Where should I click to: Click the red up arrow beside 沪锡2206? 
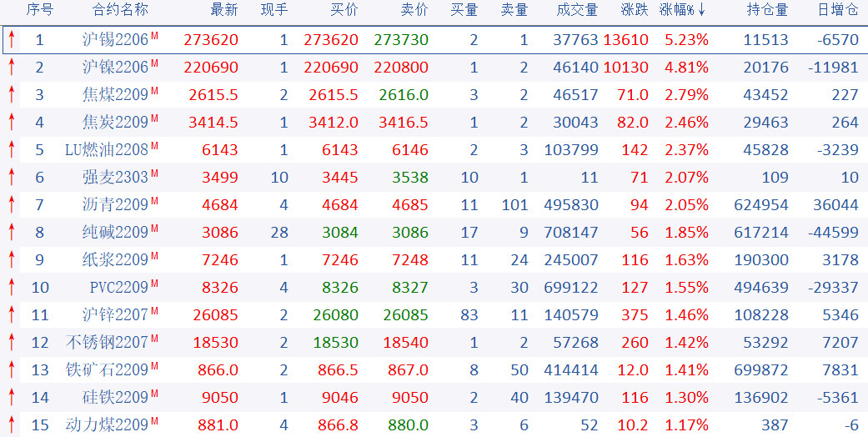(x=12, y=40)
